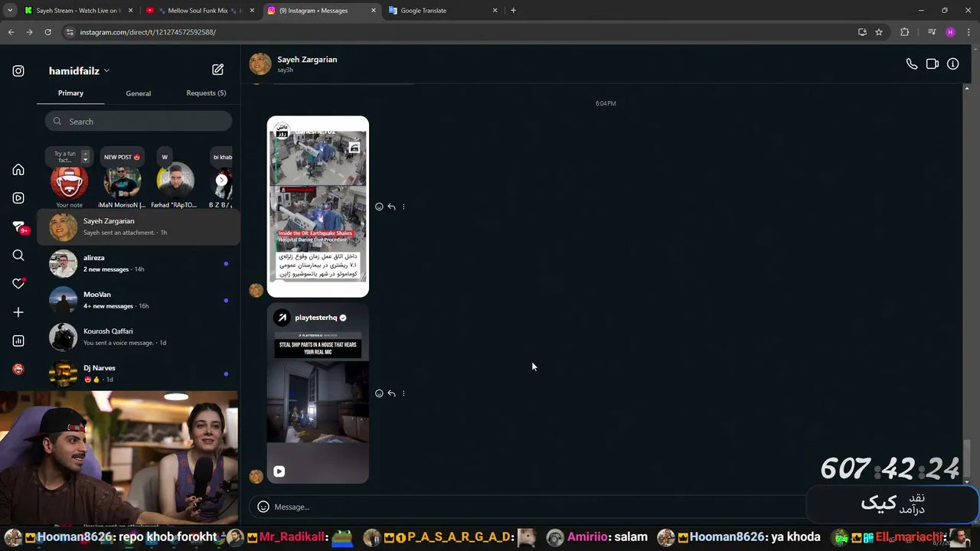This screenshot has height=551, width=980.
Task: Open profile avatar in Instagram sidebar
Action: click(x=18, y=369)
